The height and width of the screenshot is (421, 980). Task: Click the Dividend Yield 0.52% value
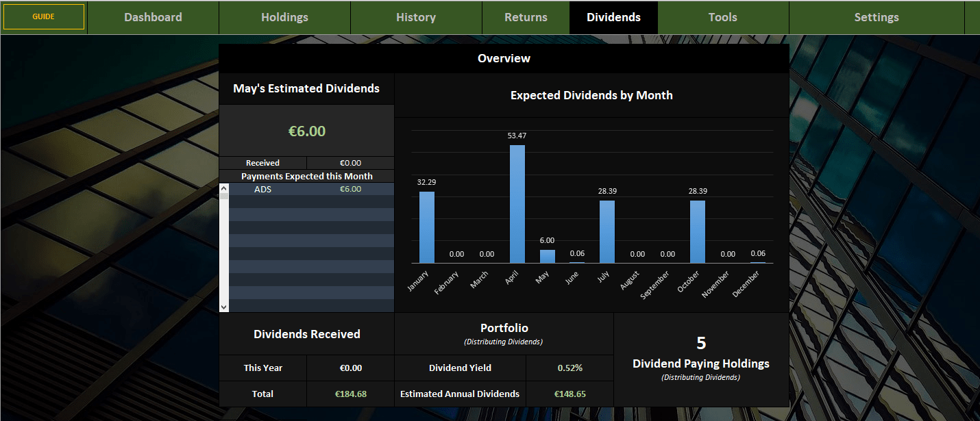tap(569, 368)
